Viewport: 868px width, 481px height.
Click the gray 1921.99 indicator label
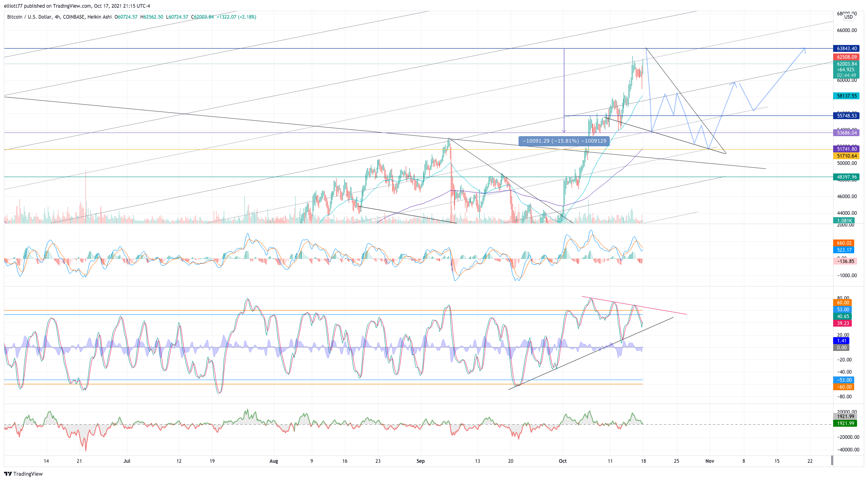(x=845, y=417)
